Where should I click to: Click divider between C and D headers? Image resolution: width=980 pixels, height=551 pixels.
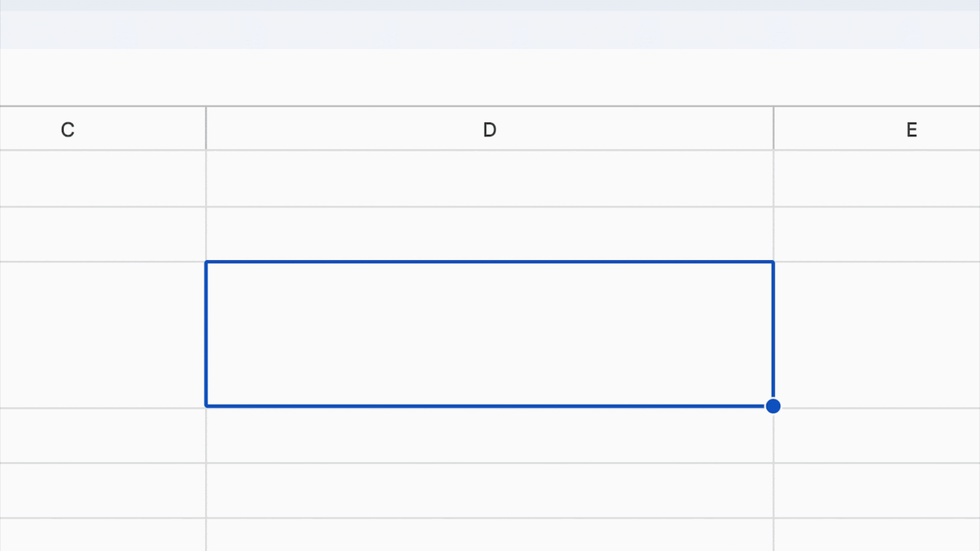click(206, 129)
